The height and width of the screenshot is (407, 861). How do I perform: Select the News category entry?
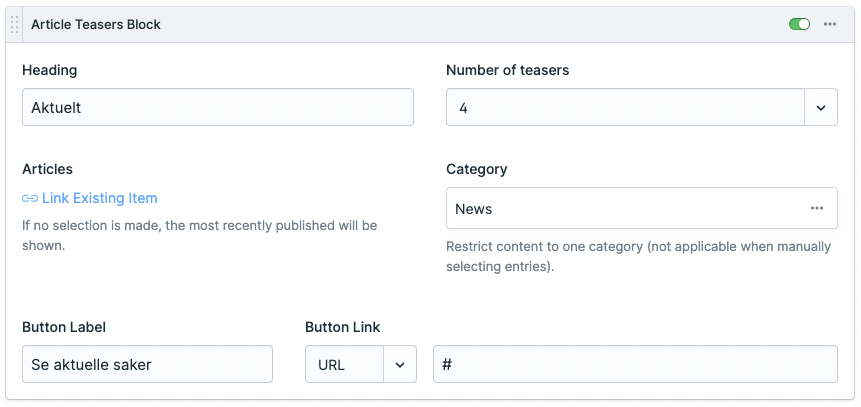(620, 208)
